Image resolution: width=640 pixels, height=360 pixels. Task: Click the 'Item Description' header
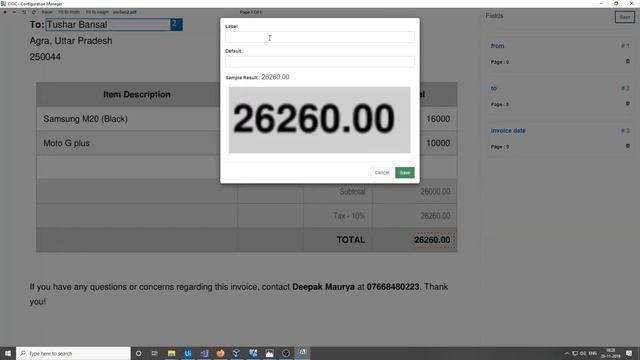tap(137, 94)
